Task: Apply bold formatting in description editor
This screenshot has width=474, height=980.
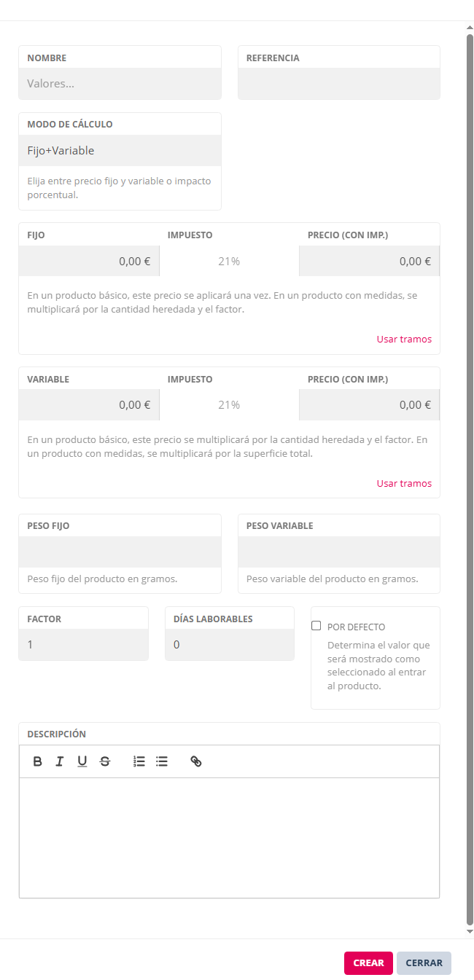Action: 38,761
